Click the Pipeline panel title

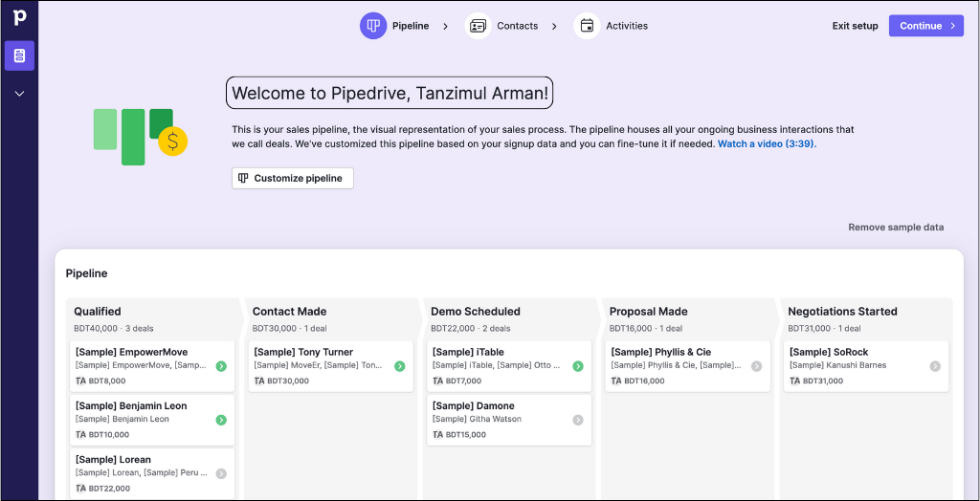86,273
